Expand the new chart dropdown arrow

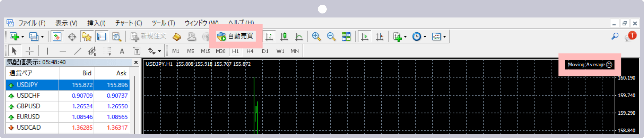23,37
